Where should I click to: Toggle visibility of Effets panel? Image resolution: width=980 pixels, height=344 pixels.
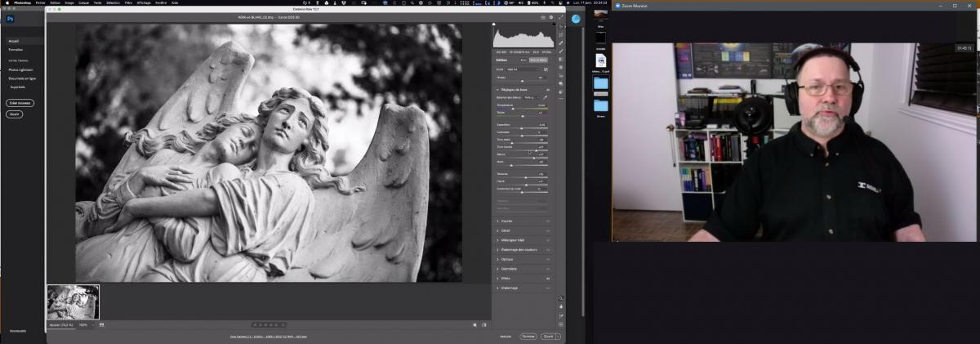[x=547, y=279]
